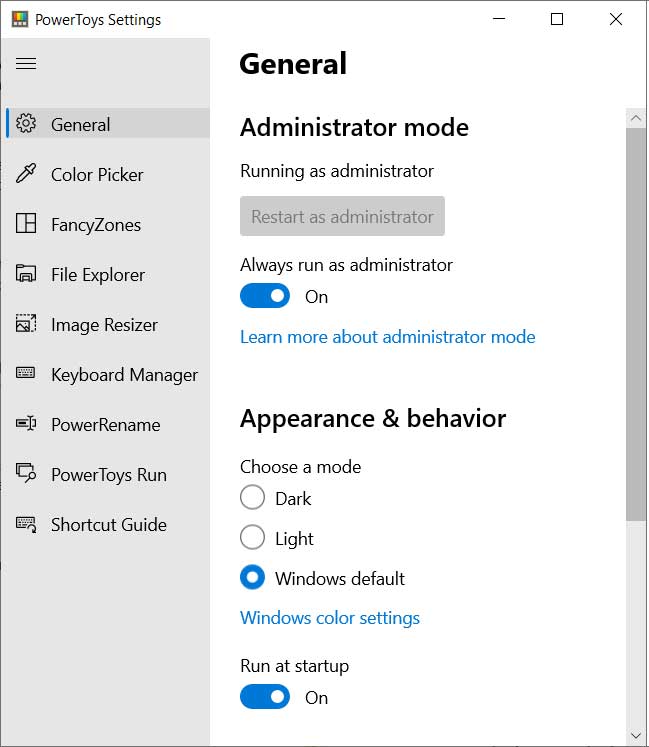The width and height of the screenshot is (649, 747).
Task: Open Keyboard Manager settings
Action: [x=108, y=374]
